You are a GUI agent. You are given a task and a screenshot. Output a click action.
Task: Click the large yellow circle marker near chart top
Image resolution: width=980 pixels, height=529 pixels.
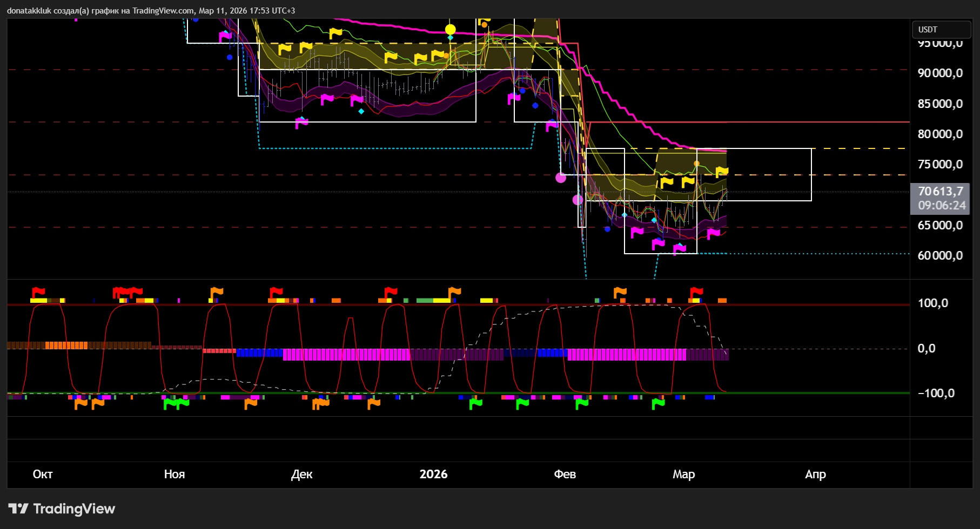[x=450, y=30]
